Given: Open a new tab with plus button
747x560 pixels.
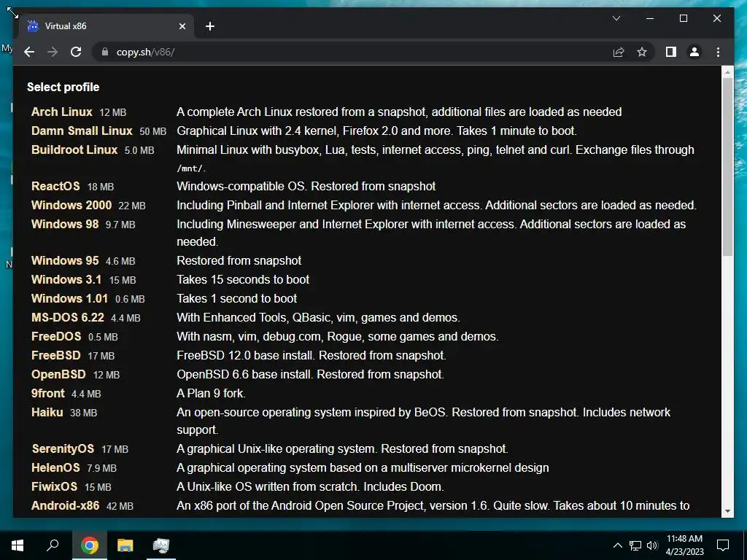Looking at the screenshot, I should (x=209, y=26).
